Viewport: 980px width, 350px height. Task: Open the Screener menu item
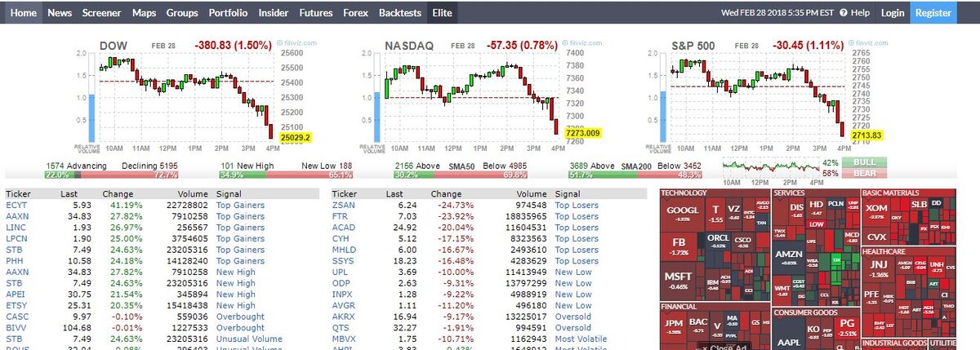[x=101, y=13]
